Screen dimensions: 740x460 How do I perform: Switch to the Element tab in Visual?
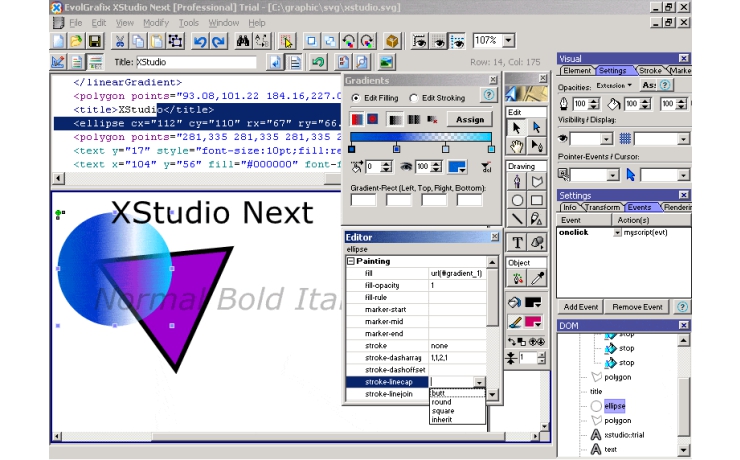coord(576,70)
